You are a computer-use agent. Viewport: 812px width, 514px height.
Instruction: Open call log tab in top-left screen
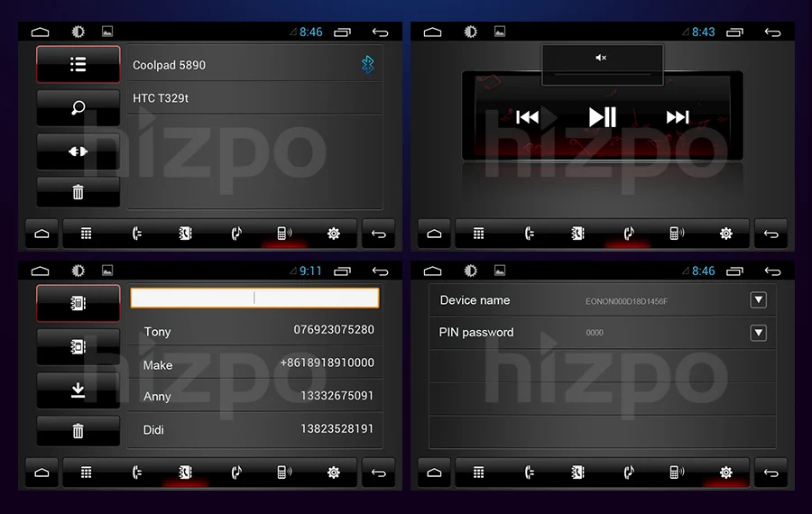137,234
